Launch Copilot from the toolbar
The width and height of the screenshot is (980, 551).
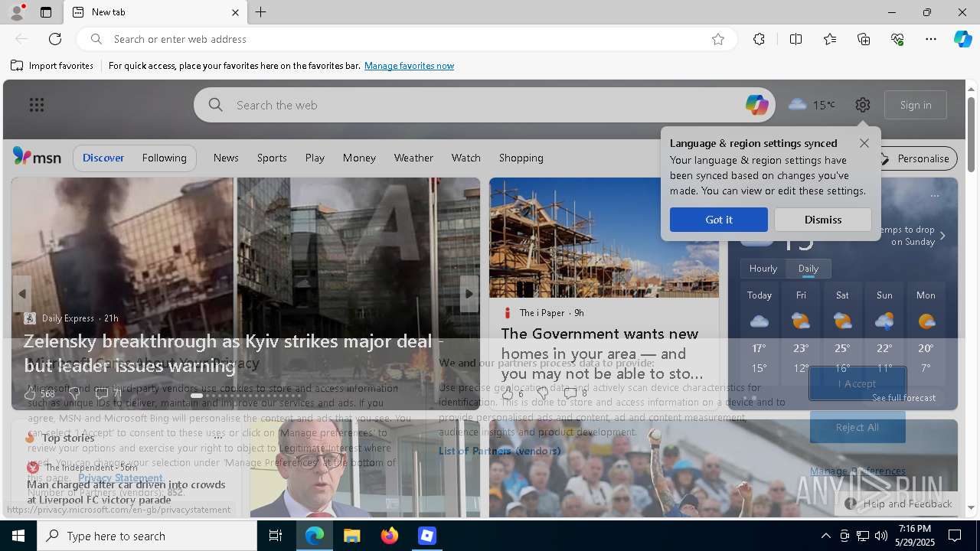[x=962, y=39]
